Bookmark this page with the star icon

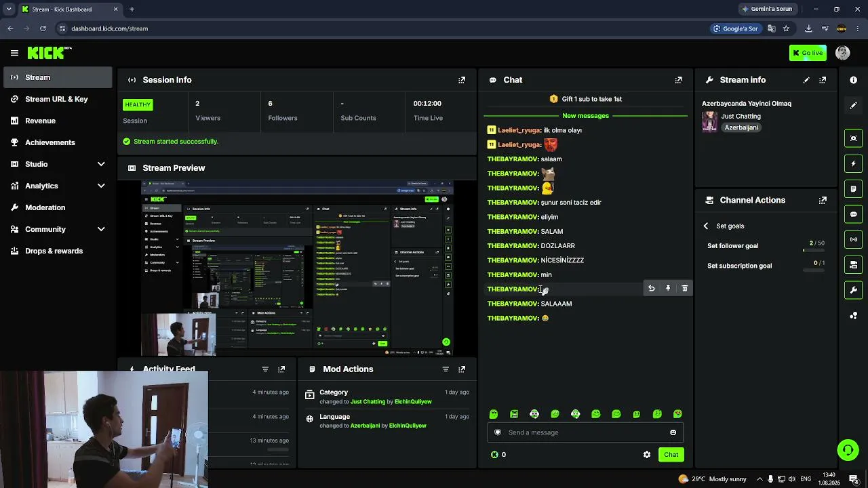pos(786,28)
